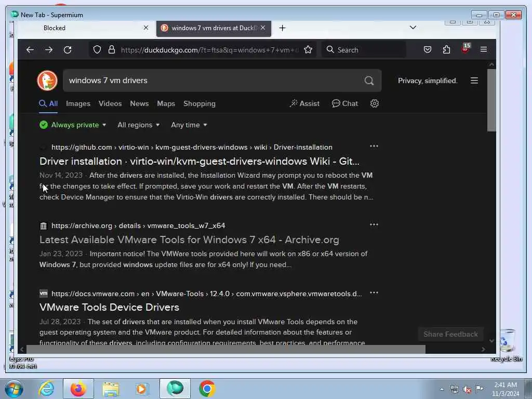The image size is (532, 399).
Task: Open the Pocket save icon
Action: pyautogui.click(x=428, y=50)
